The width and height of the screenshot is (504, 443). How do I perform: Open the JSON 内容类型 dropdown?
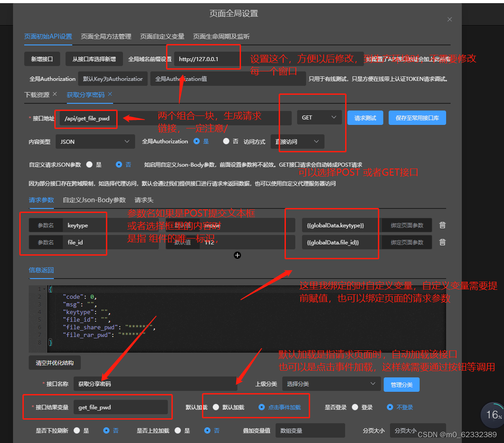coord(95,142)
